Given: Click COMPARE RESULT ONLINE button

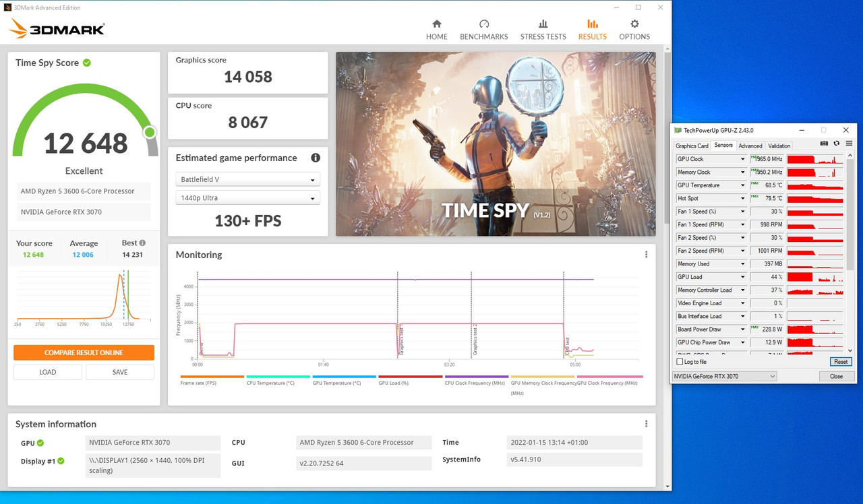Looking at the screenshot, I should (84, 352).
